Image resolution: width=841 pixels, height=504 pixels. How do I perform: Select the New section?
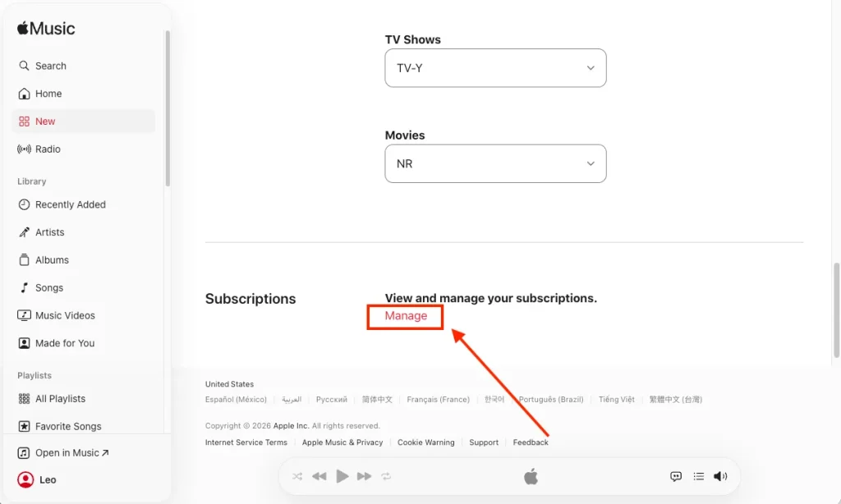[83, 121]
